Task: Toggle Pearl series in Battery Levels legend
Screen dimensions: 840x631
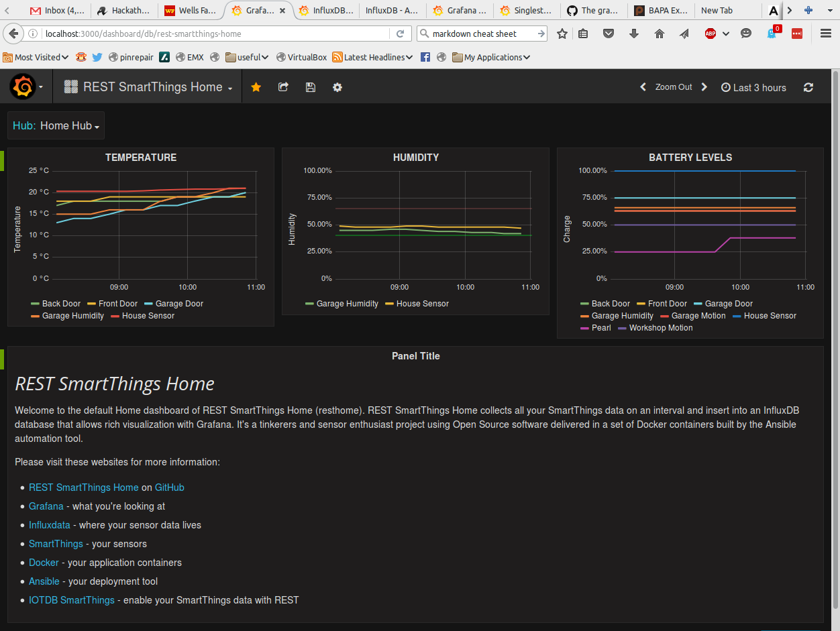Action: coord(596,328)
